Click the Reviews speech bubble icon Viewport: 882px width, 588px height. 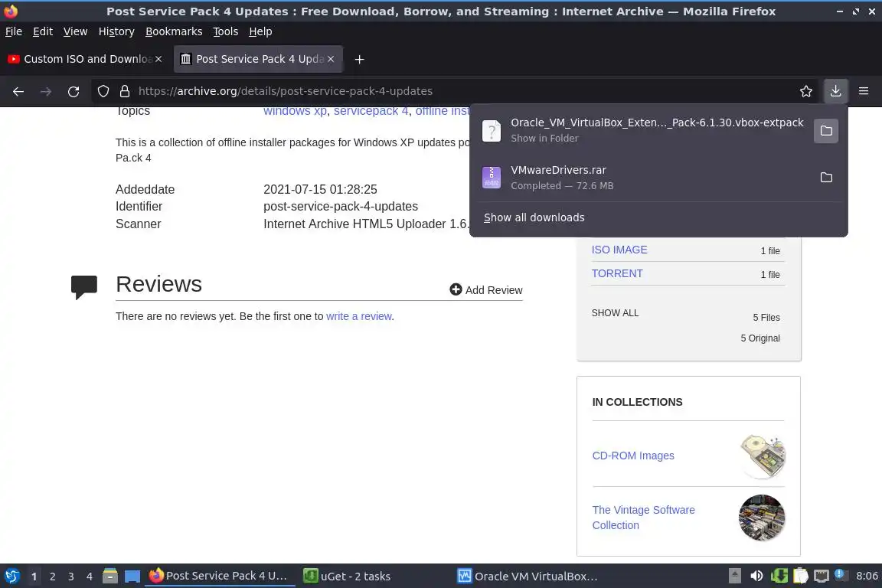click(83, 287)
